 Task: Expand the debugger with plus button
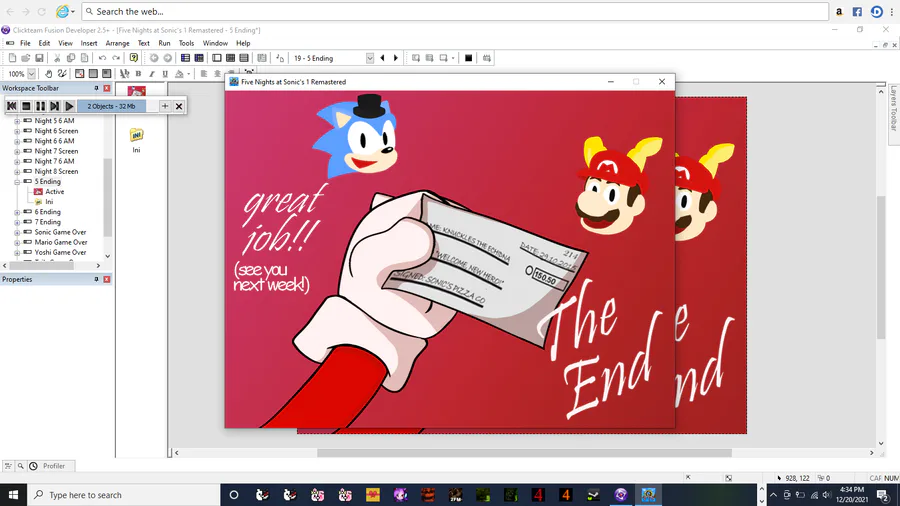point(165,106)
